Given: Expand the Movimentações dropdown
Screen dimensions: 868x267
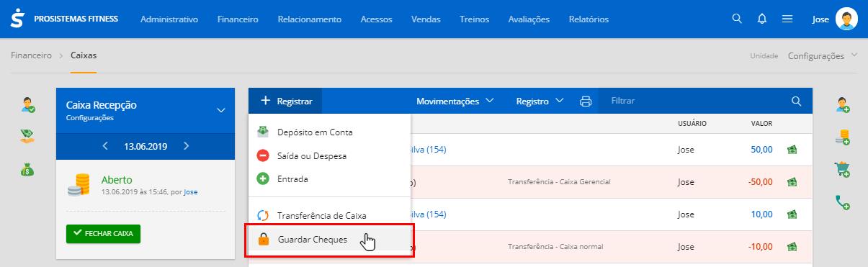Looking at the screenshot, I should (x=455, y=101).
